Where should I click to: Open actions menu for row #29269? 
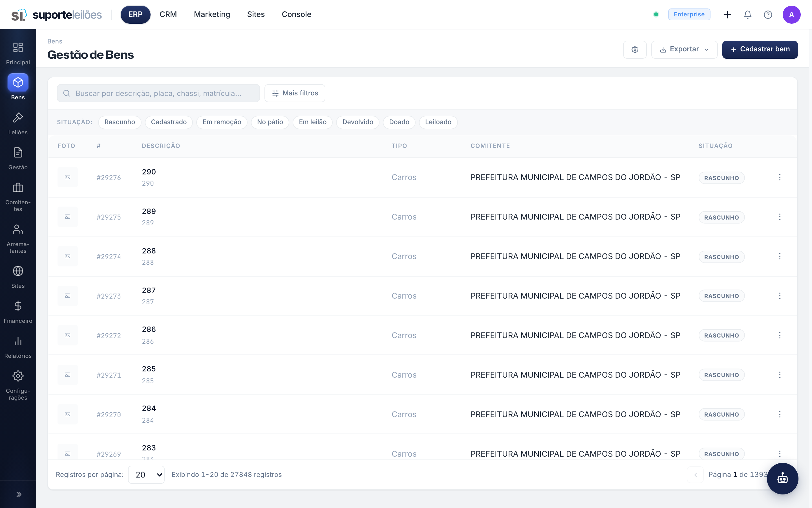pos(780,454)
